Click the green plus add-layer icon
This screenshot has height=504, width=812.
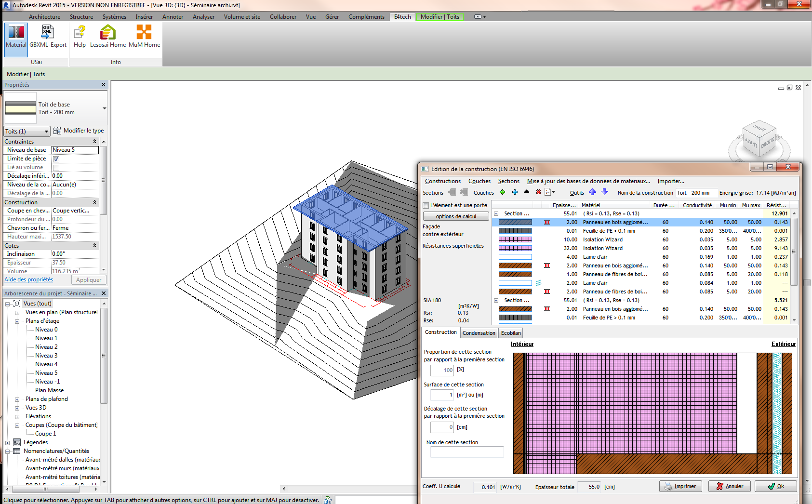coord(502,192)
